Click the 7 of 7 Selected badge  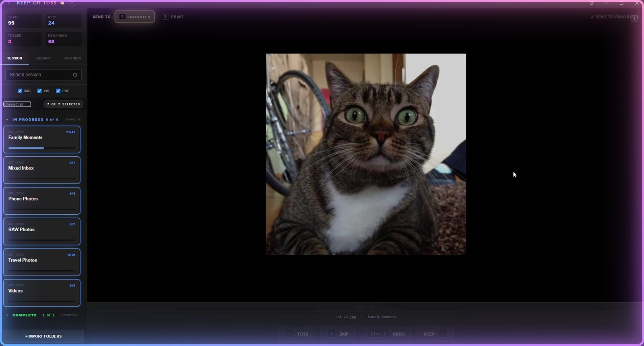click(x=64, y=104)
